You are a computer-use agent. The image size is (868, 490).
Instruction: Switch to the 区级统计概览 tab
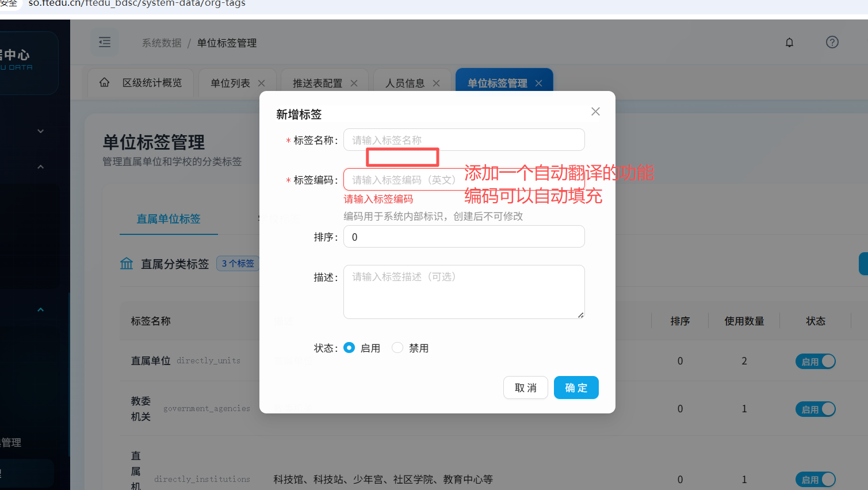pos(152,83)
